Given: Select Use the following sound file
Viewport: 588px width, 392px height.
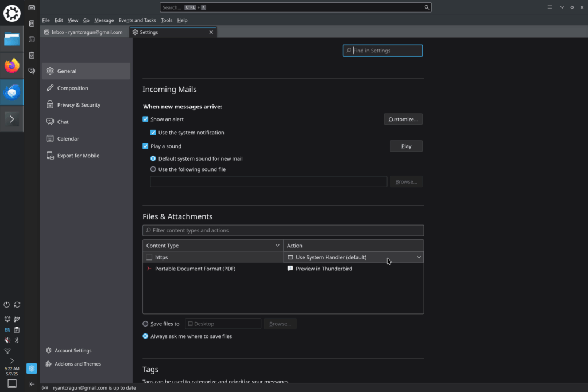Looking at the screenshot, I should (x=153, y=169).
